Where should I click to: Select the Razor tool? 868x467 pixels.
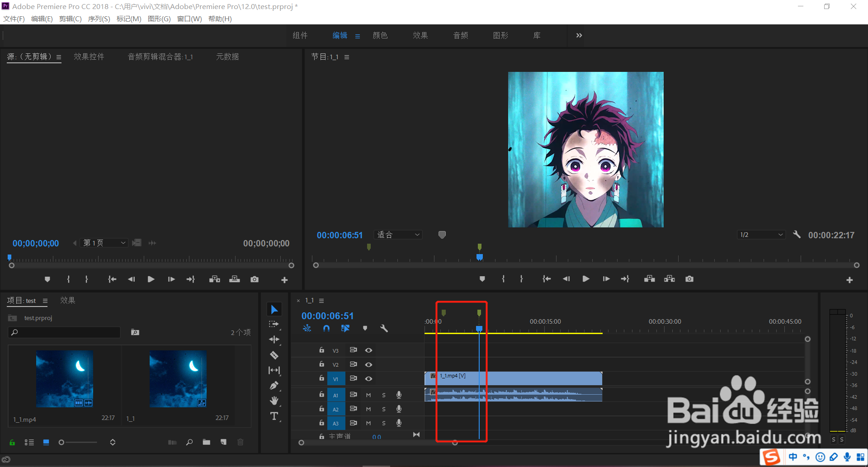point(274,355)
